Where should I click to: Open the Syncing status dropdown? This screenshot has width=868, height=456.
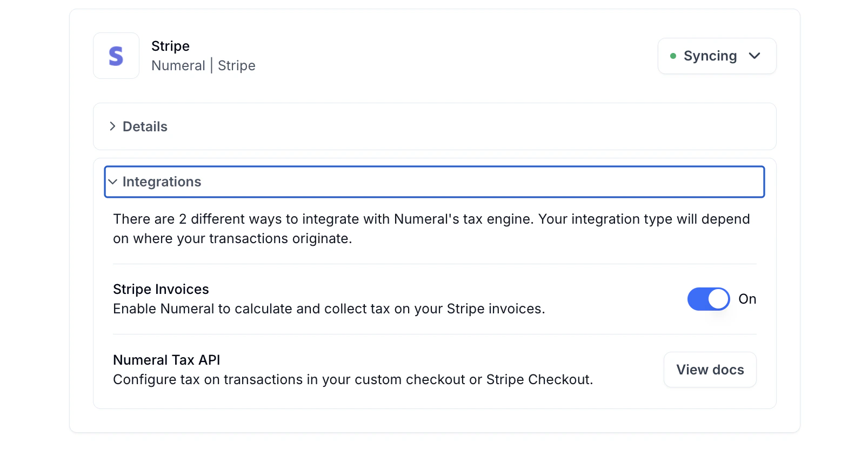coord(717,56)
